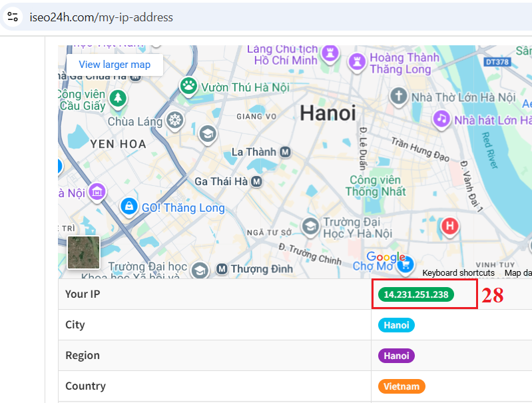Click the green IP address badge
Image resolution: width=532 pixels, height=403 pixels.
[415, 294]
